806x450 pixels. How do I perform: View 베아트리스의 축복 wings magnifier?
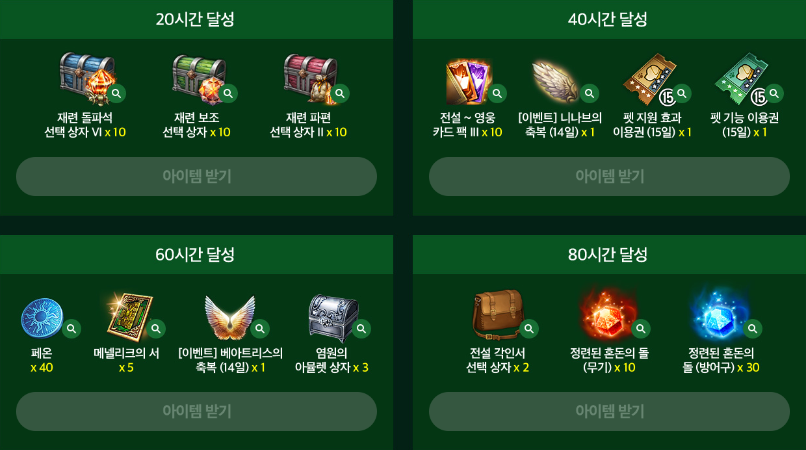pyautogui.click(x=260, y=329)
